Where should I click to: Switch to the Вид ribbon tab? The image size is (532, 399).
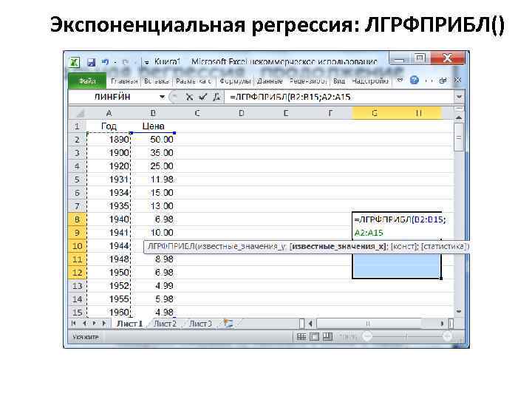pos(339,81)
